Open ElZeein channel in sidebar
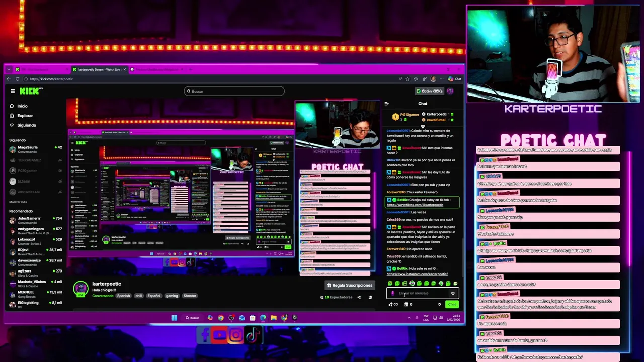 click(35, 181)
